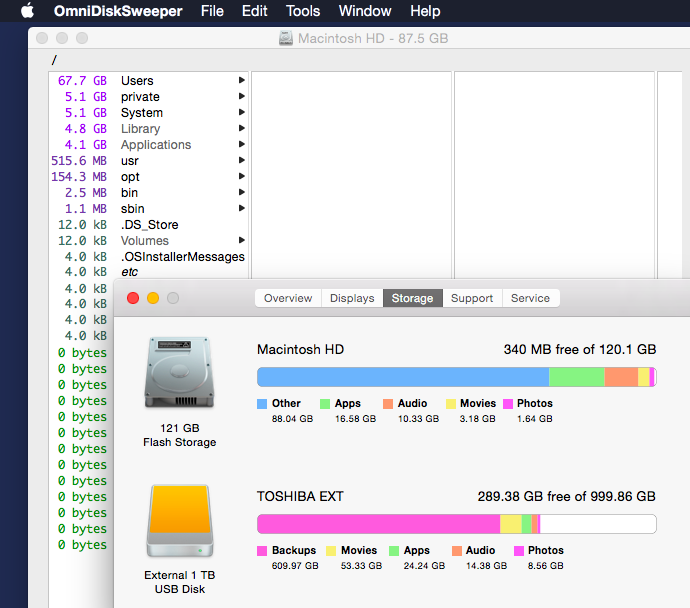Image resolution: width=690 pixels, height=608 pixels.
Task: Click the '289.38 GB free of 999.86 GB' text
Action: click(567, 496)
